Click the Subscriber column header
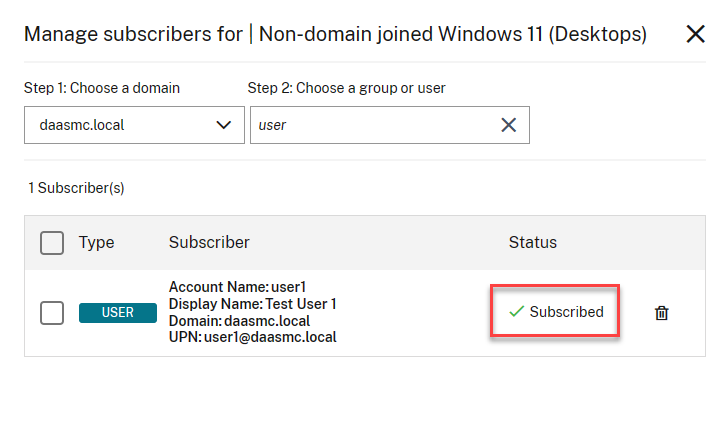The image size is (728, 429). tap(209, 243)
